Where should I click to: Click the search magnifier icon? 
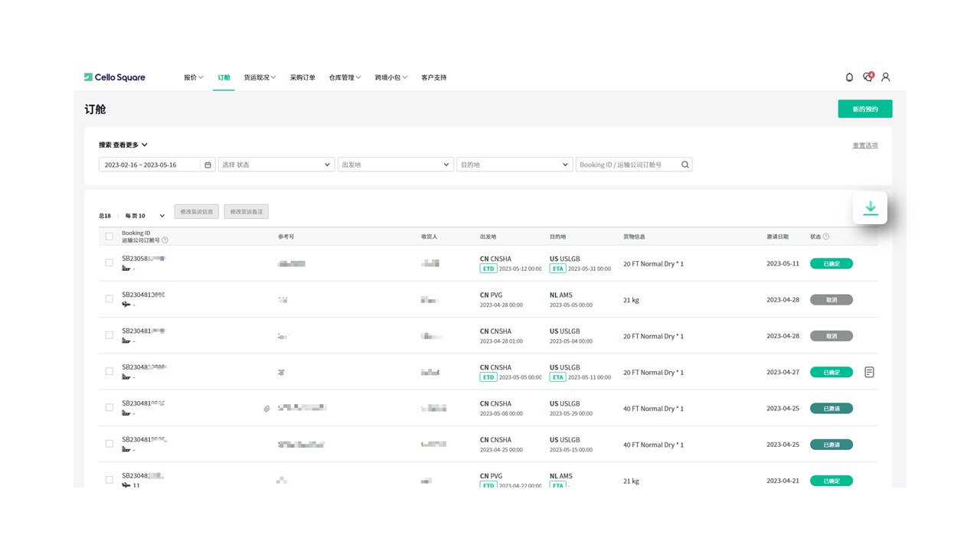click(x=685, y=165)
